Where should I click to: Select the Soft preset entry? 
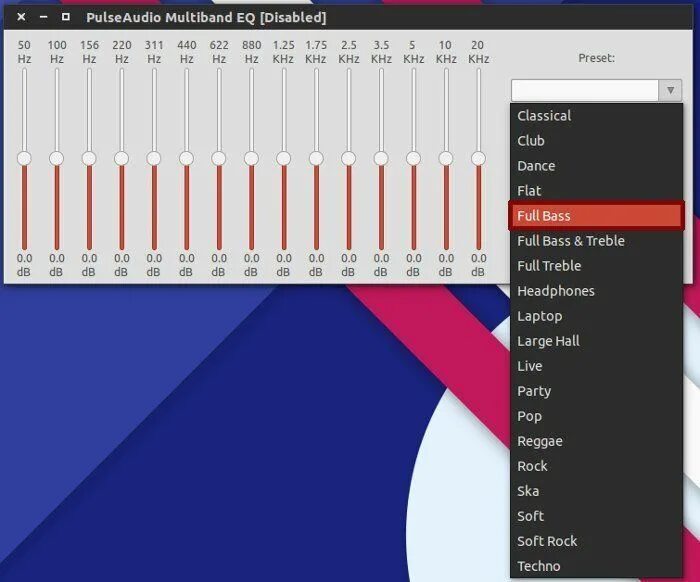[596, 515]
